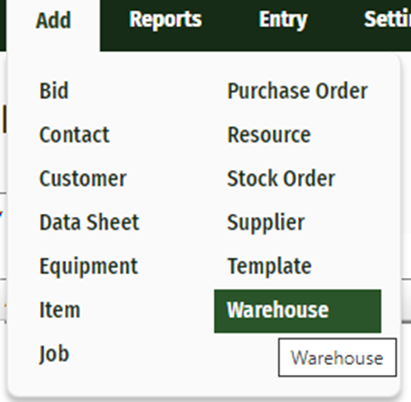Viewport: 411px width, 402px height.
Task: Choose Template in the dropdown
Action: click(269, 266)
